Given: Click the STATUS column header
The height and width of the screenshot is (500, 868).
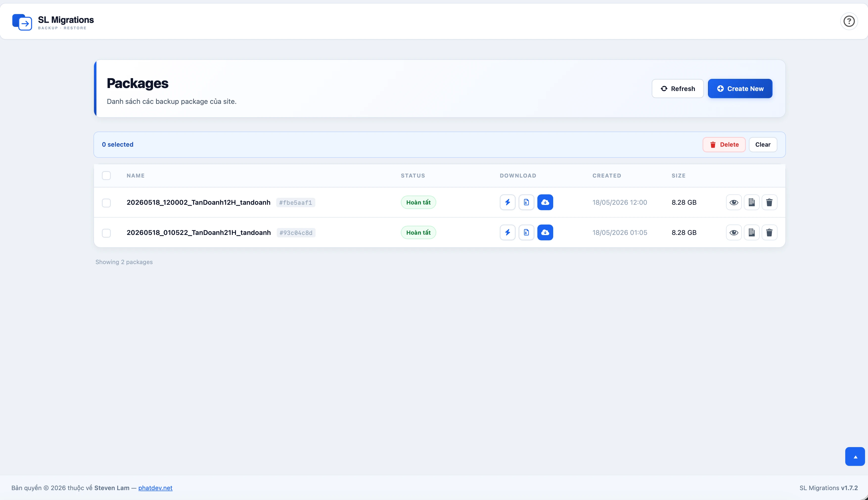Looking at the screenshot, I should coord(413,176).
